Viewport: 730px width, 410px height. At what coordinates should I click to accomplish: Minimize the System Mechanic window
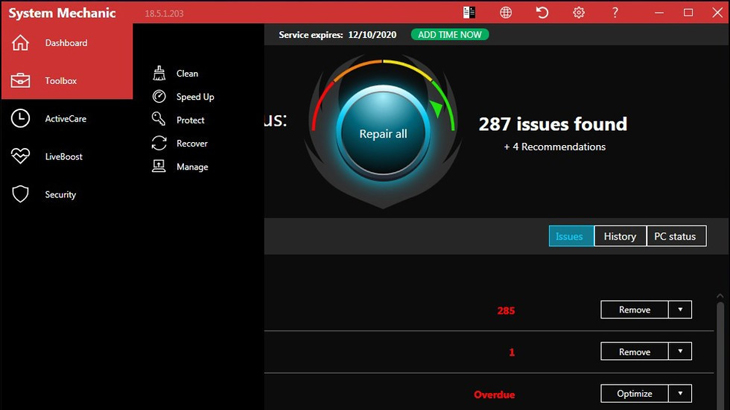click(659, 13)
